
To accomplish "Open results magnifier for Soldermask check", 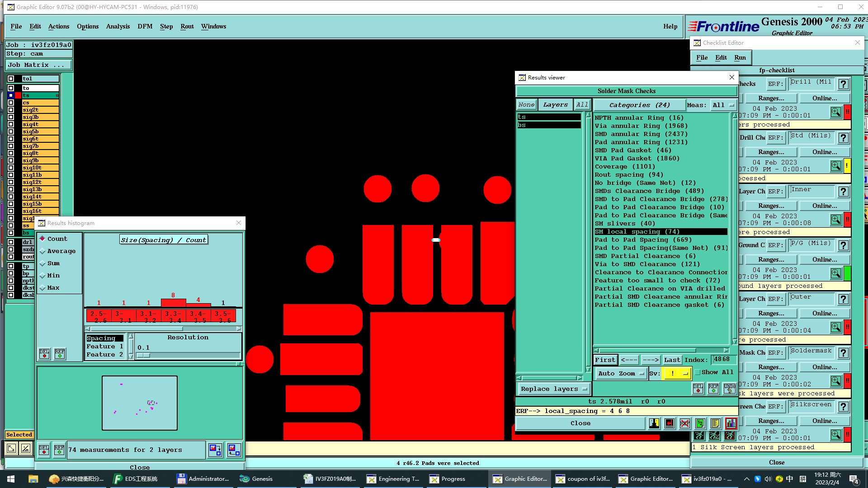I will 836,381.
